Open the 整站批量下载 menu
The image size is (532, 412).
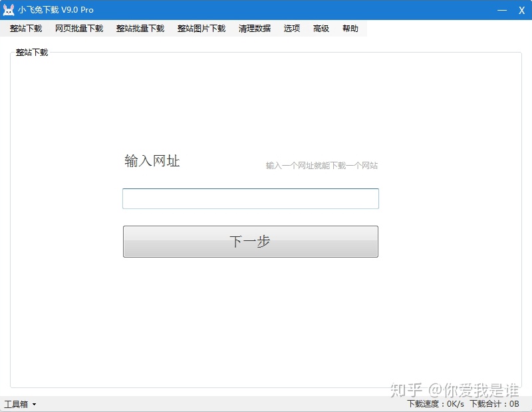pyautogui.click(x=140, y=29)
